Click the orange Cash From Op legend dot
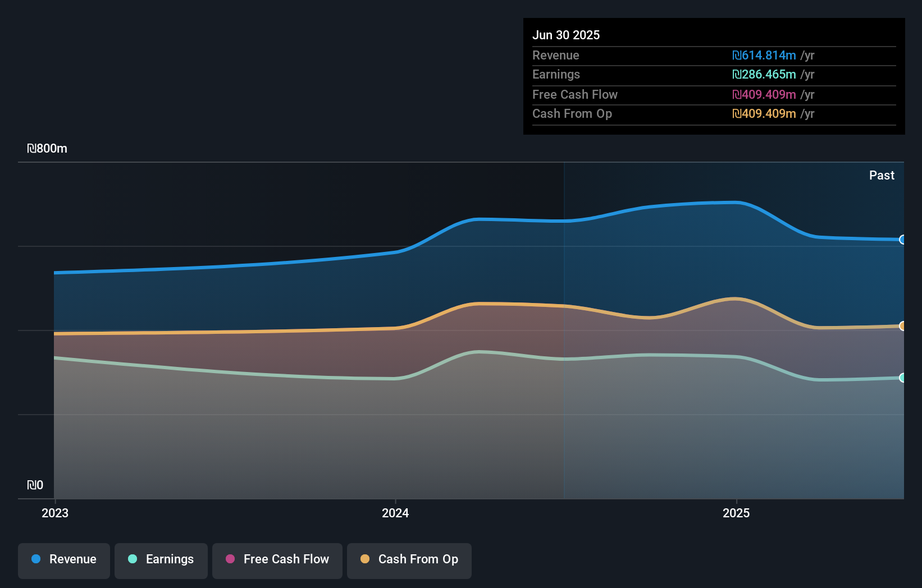The width and height of the screenshot is (922, 588). (364, 559)
